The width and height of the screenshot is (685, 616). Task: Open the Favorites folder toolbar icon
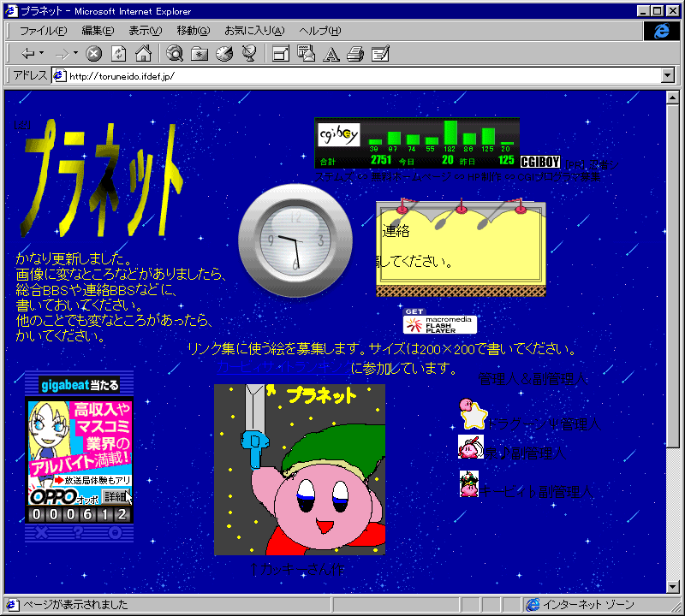click(x=200, y=54)
